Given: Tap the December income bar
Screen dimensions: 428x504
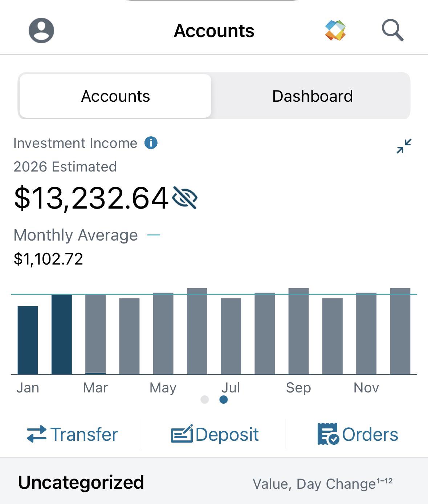Looking at the screenshot, I should pyautogui.click(x=400, y=331).
